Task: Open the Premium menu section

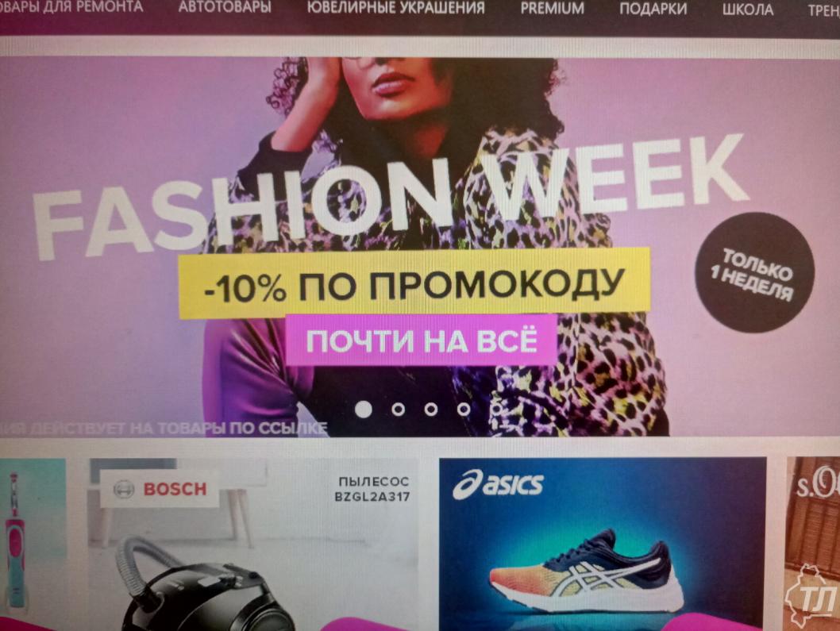Action: (x=553, y=9)
